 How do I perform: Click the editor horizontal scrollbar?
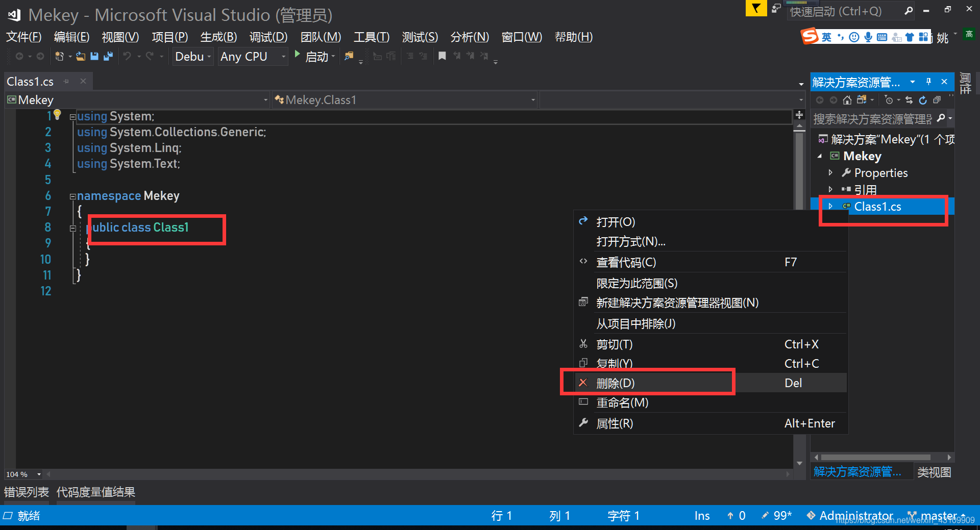[419, 474]
